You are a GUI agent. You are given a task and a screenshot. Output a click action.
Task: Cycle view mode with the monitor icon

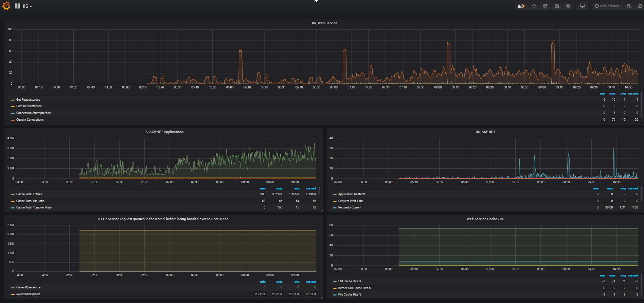tap(582, 6)
